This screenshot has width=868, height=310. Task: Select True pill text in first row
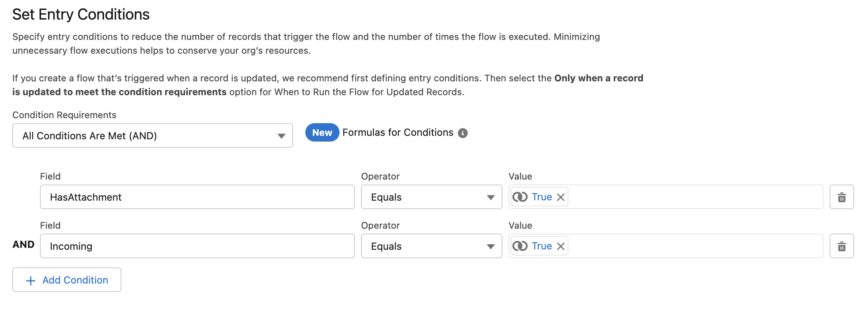coord(542,197)
